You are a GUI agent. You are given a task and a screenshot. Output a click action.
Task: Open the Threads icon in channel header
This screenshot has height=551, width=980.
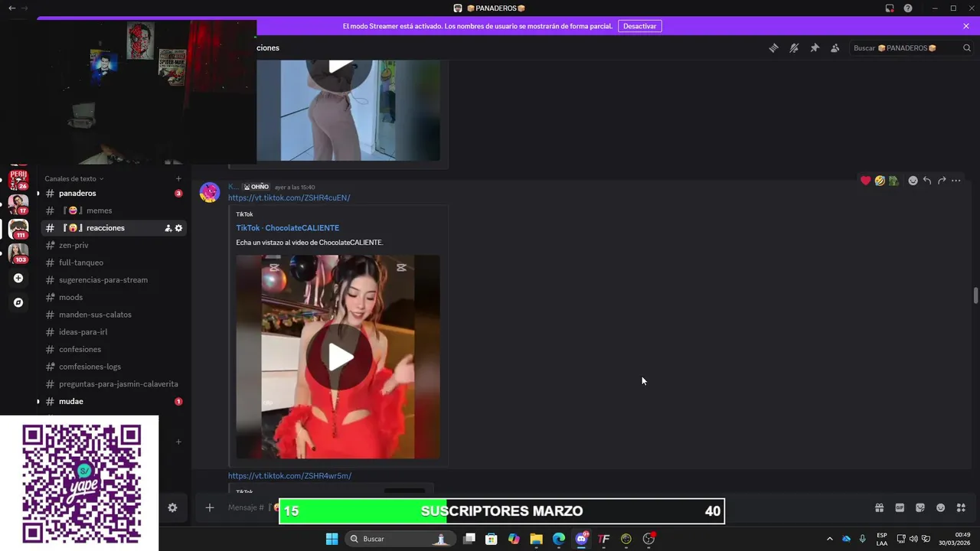pos(773,48)
